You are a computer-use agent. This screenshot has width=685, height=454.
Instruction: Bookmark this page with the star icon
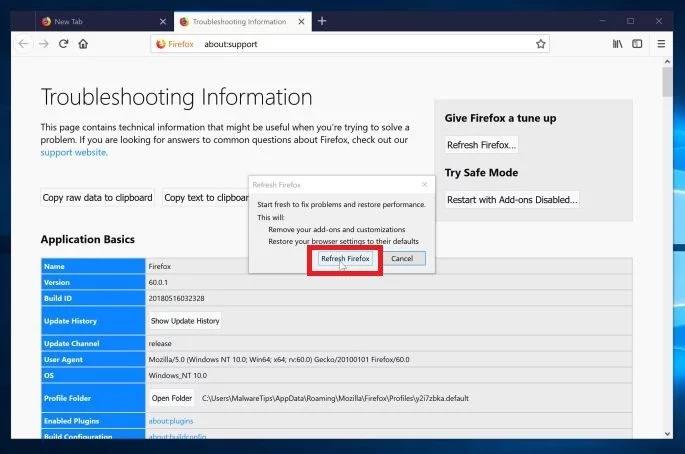(x=540, y=44)
